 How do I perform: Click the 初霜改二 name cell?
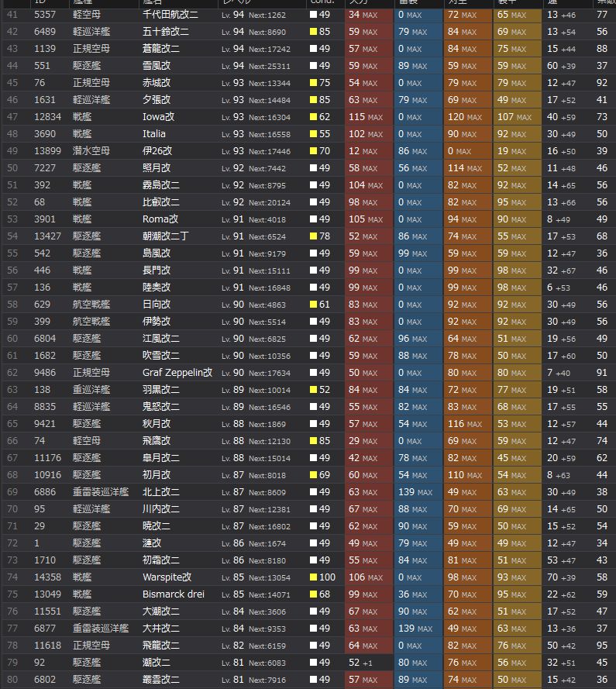pyautogui.click(x=161, y=560)
